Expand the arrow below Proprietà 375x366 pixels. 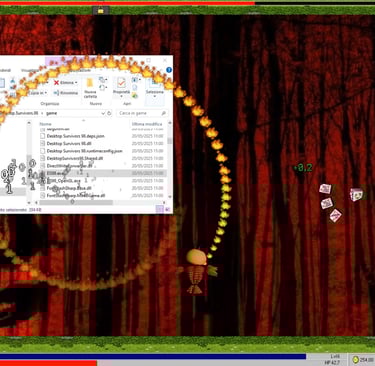point(121,97)
